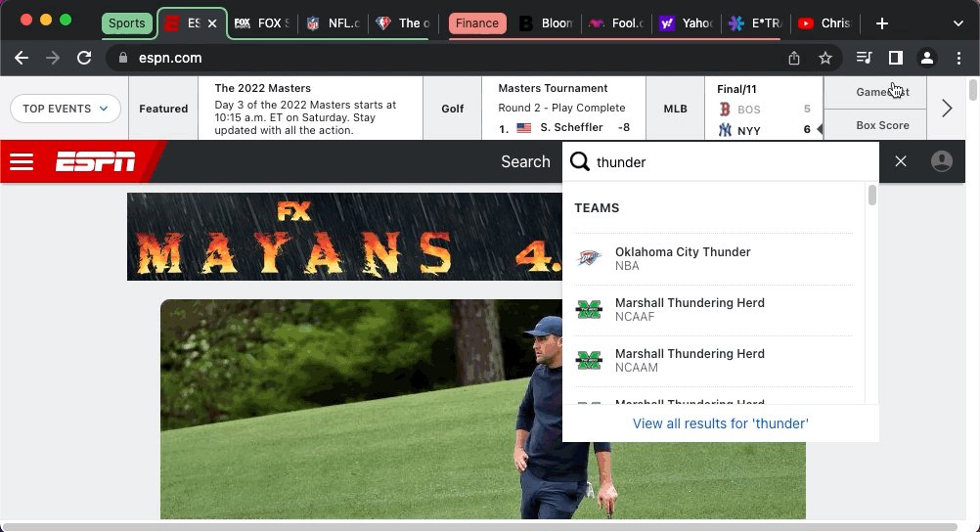Switch to the YouTube Chris tab
The image size is (980, 532).
click(825, 23)
